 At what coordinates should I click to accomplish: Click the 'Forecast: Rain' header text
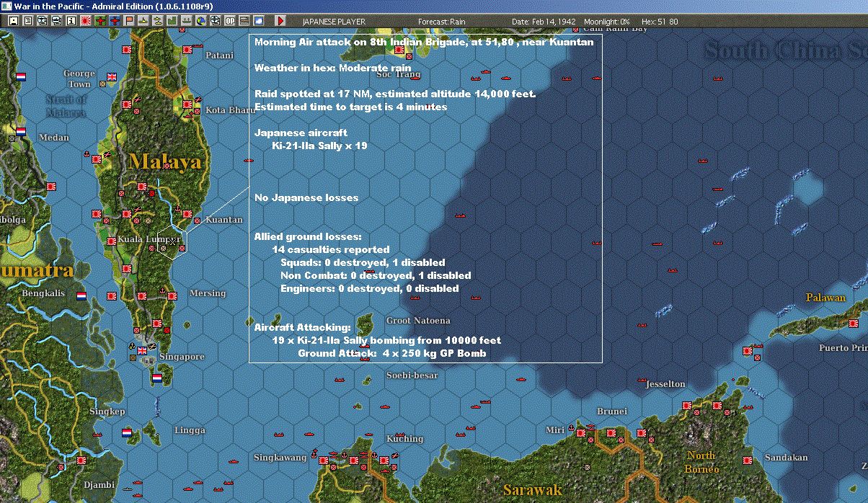pyautogui.click(x=442, y=22)
